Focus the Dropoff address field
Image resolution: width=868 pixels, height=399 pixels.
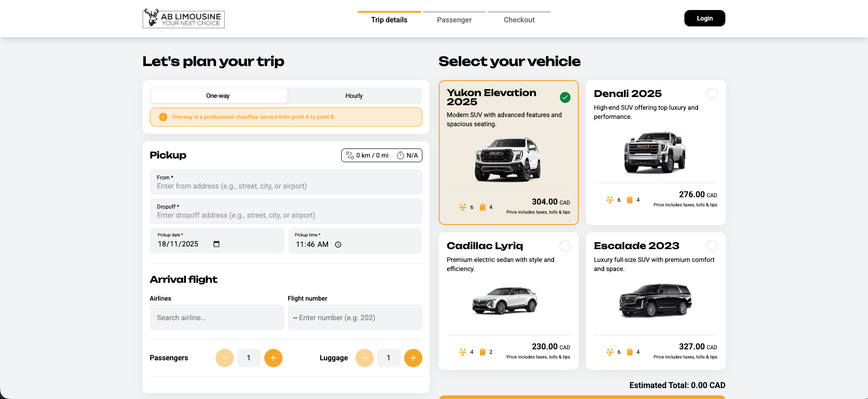click(286, 211)
